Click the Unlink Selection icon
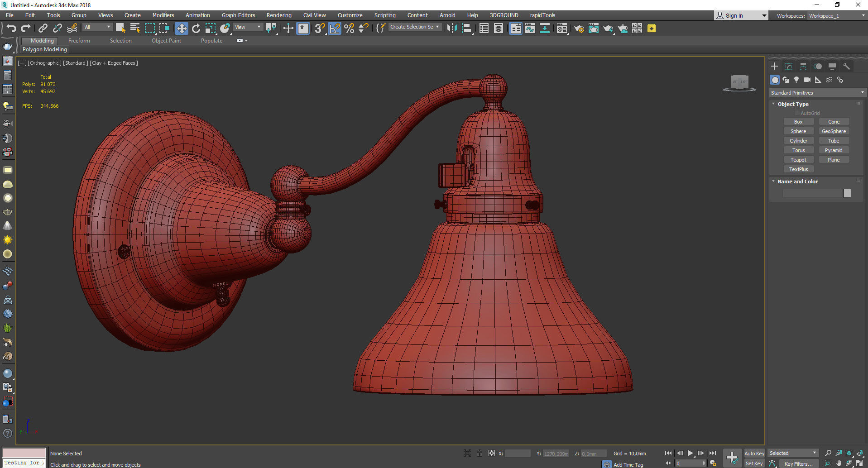Viewport: 868px width, 468px height. pyautogui.click(x=57, y=29)
